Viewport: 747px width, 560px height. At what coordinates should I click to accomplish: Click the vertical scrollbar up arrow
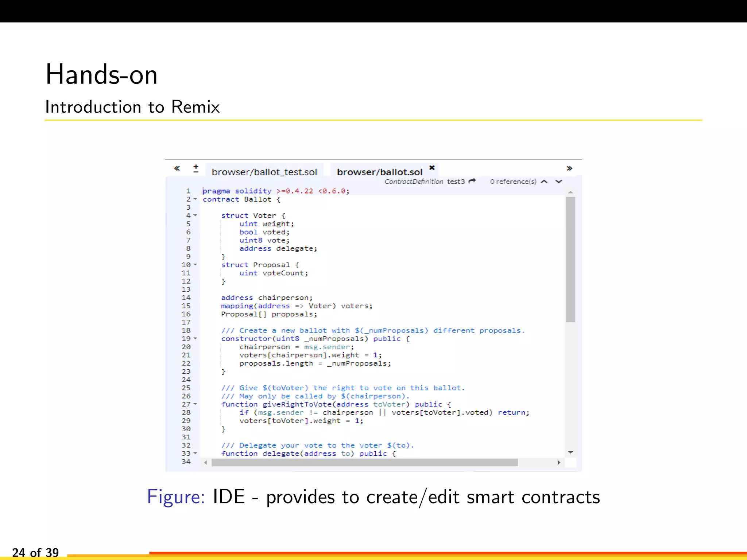(x=570, y=192)
